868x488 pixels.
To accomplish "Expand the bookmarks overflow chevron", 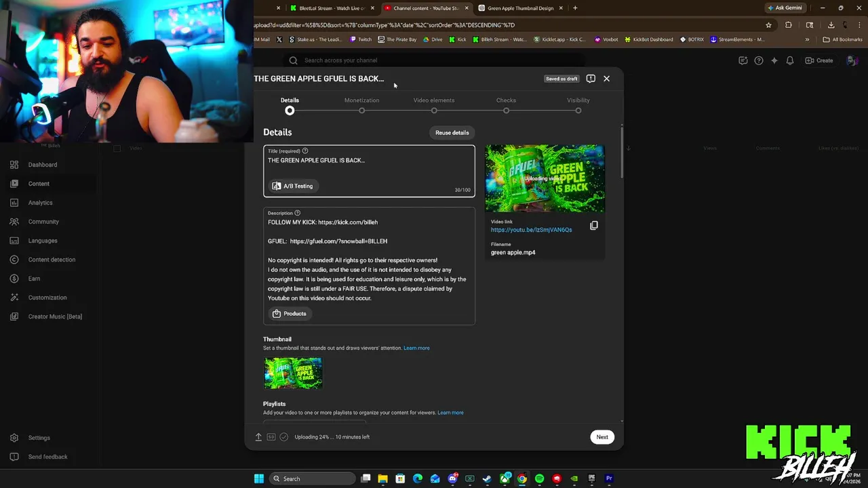I will tap(807, 39).
